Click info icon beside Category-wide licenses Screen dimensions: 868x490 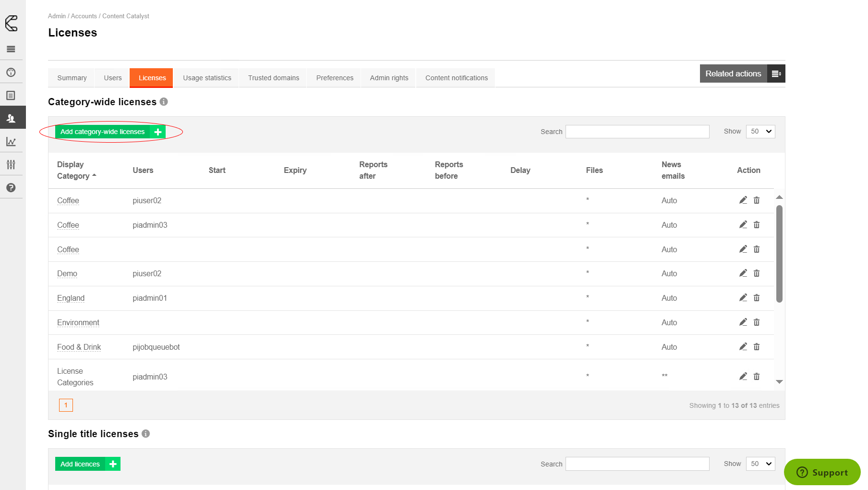click(164, 102)
